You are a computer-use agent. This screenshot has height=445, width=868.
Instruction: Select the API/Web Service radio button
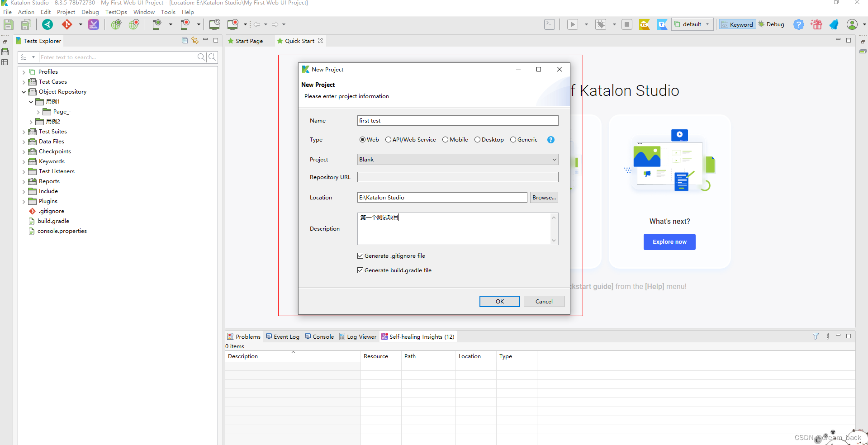tap(388, 140)
